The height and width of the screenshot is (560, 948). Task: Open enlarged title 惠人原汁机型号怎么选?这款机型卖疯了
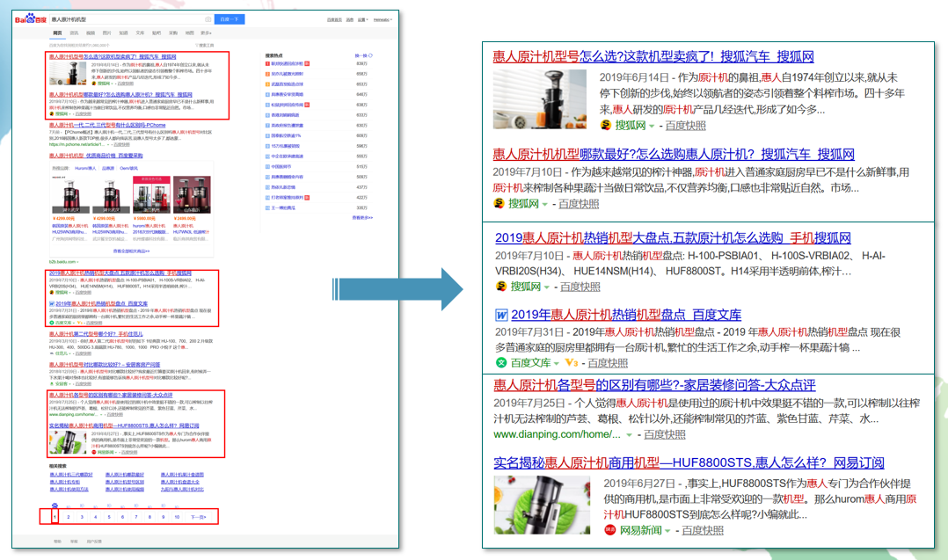click(x=653, y=57)
